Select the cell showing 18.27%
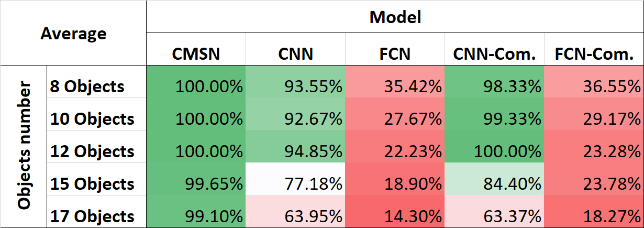 click(594, 216)
